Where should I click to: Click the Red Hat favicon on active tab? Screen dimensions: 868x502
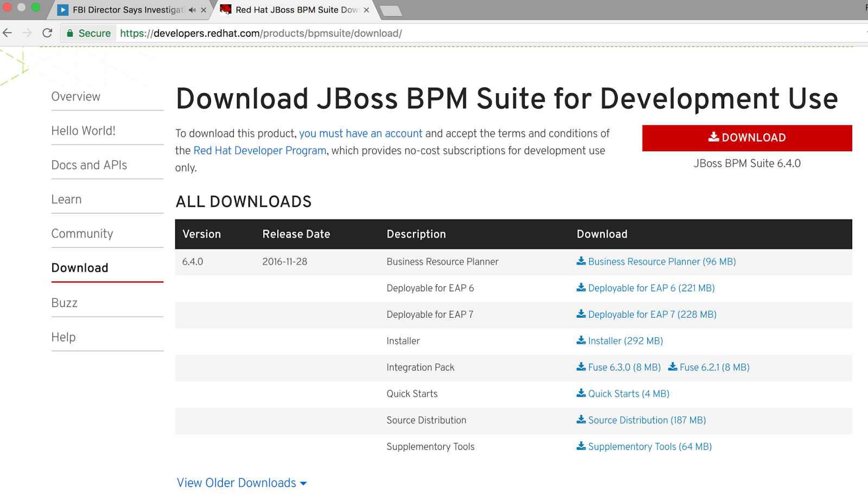(226, 10)
